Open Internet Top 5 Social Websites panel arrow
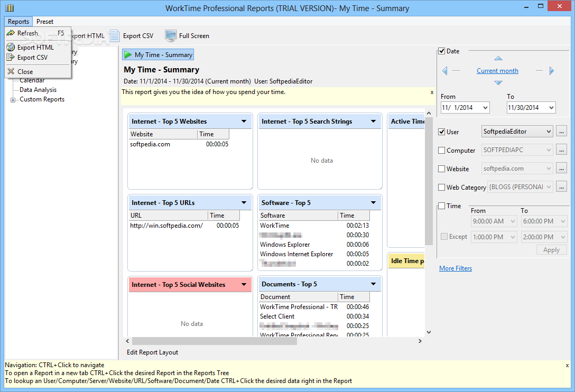The image size is (575, 392). (244, 285)
